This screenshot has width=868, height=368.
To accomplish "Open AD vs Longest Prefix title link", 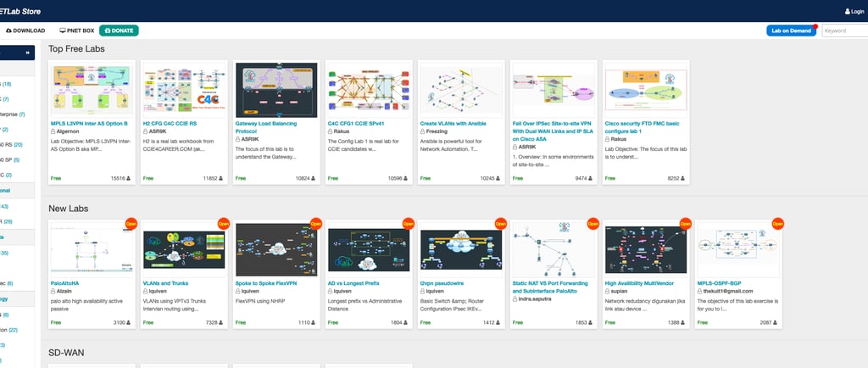I will [x=353, y=283].
